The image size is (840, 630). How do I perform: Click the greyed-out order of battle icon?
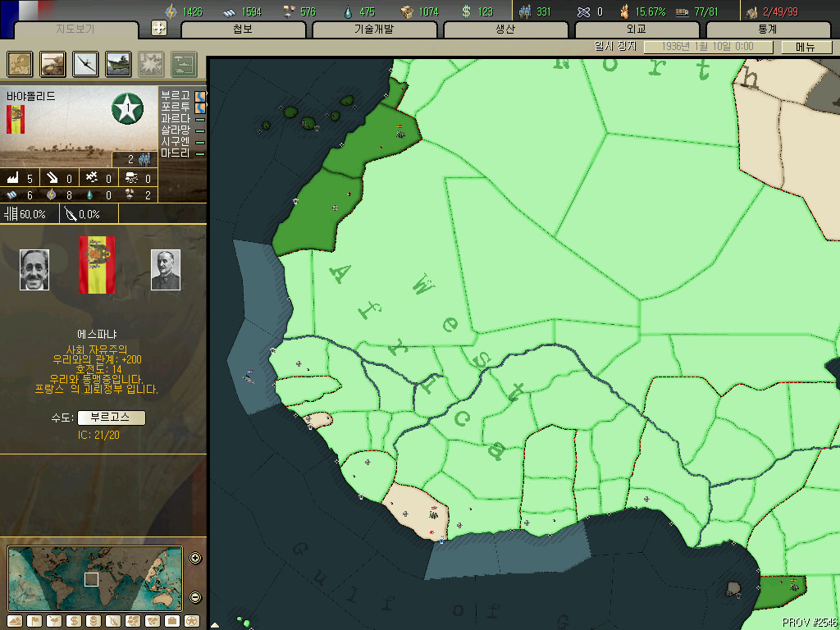pyautogui.click(x=184, y=64)
